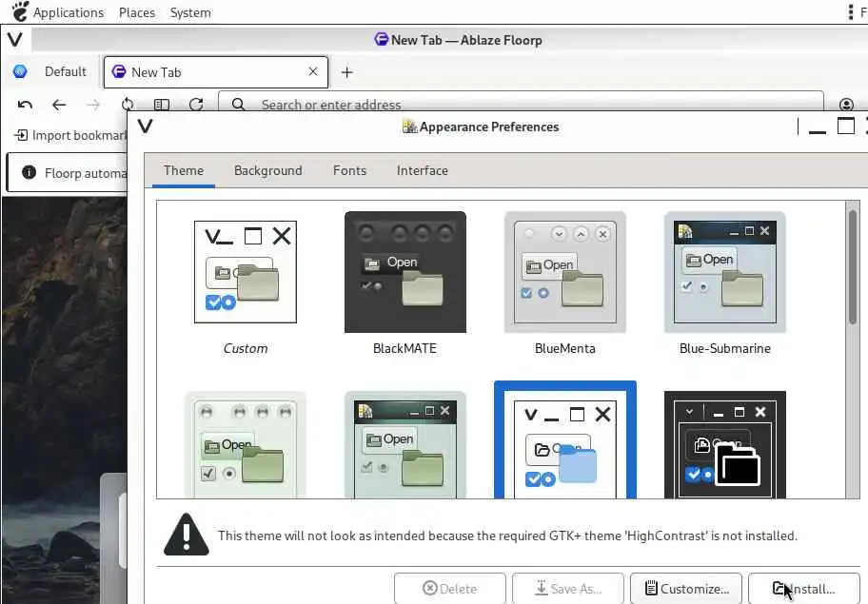Open the Floorp window menu icon

point(15,39)
